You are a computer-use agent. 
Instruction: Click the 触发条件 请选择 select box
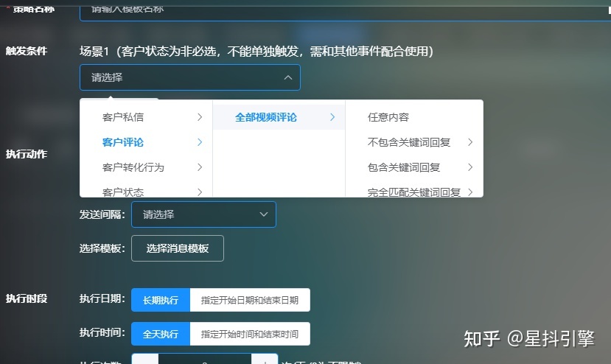click(189, 77)
